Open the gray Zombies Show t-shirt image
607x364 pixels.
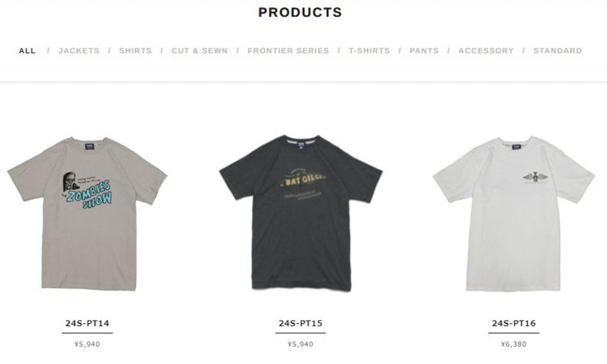(x=88, y=213)
